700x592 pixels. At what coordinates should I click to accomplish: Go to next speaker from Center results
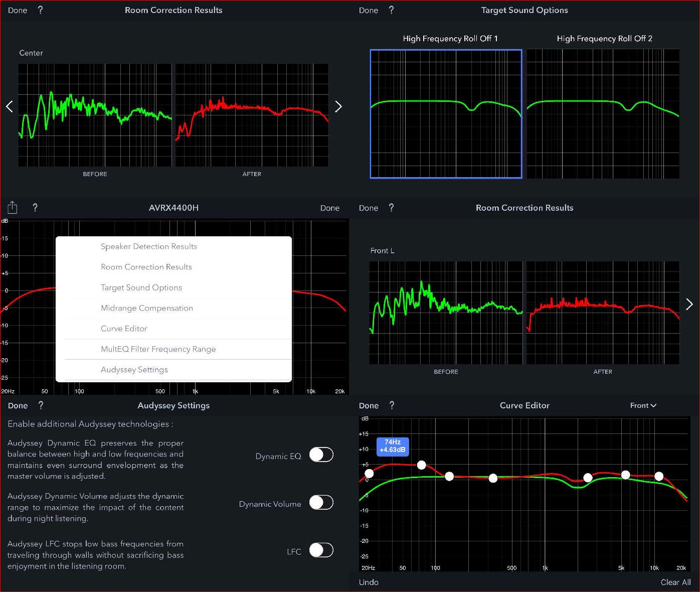tap(338, 106)
